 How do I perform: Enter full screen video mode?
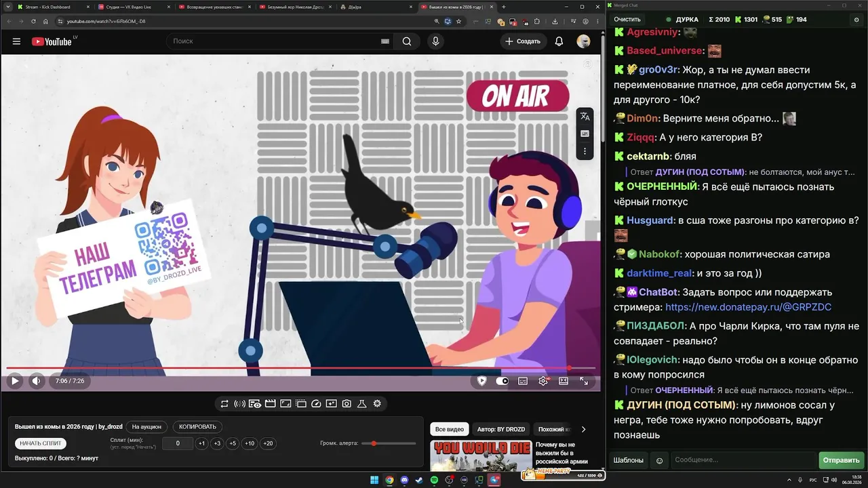pos(584,381)
